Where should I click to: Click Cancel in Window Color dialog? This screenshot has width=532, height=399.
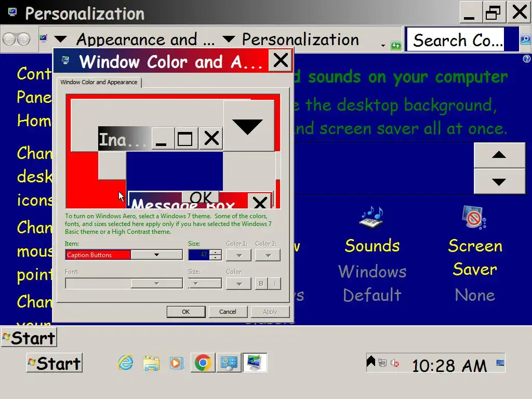coord(228,312)
